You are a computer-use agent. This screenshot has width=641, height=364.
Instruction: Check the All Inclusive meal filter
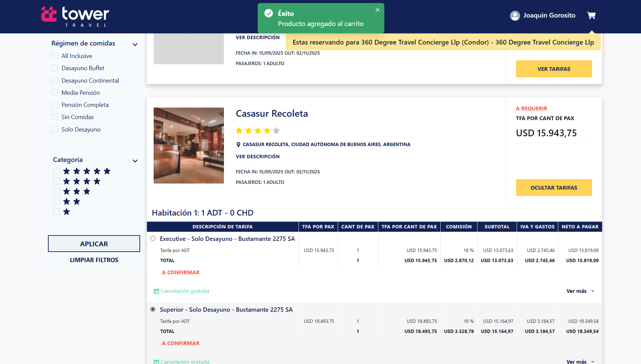[55, 56]
